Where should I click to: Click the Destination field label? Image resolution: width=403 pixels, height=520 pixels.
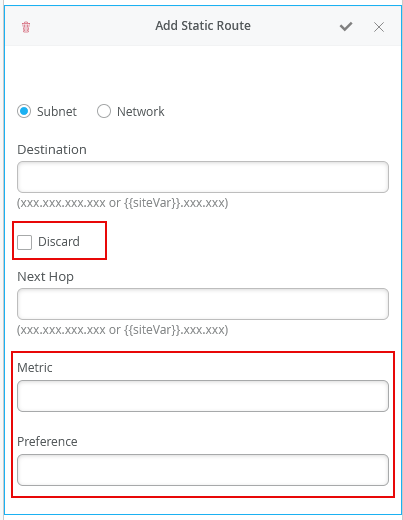pyautogui.click(x=52, y=150)
